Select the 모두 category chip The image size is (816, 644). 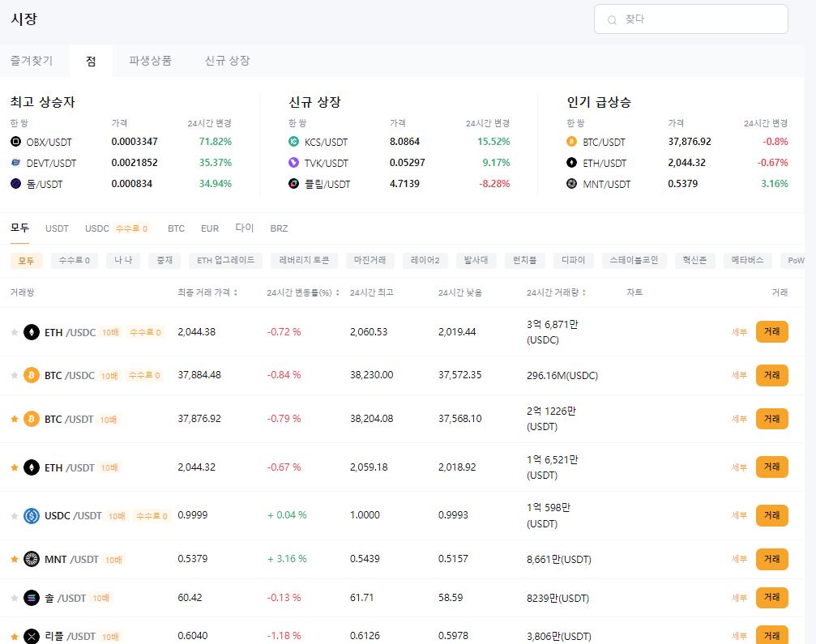27,260
